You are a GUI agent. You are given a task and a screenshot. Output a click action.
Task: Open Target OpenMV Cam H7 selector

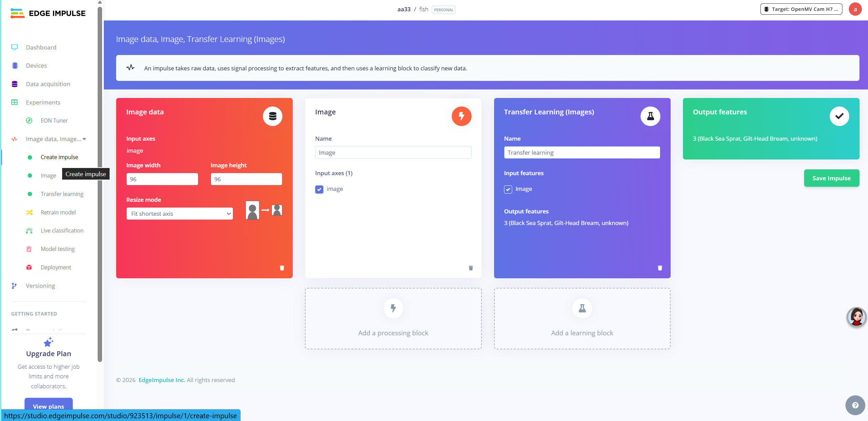coord(801,9)
